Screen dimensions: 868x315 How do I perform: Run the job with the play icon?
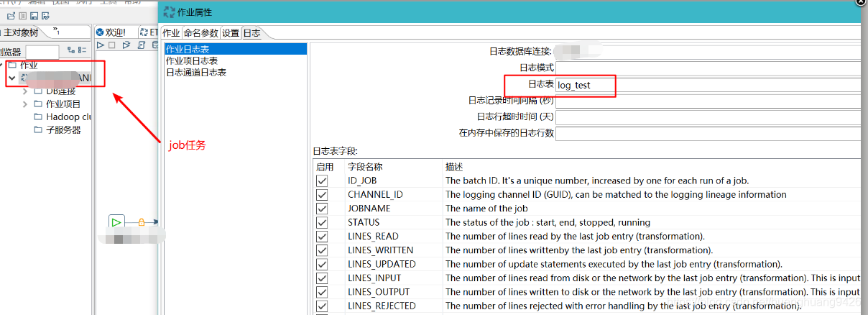coord(100,45)
